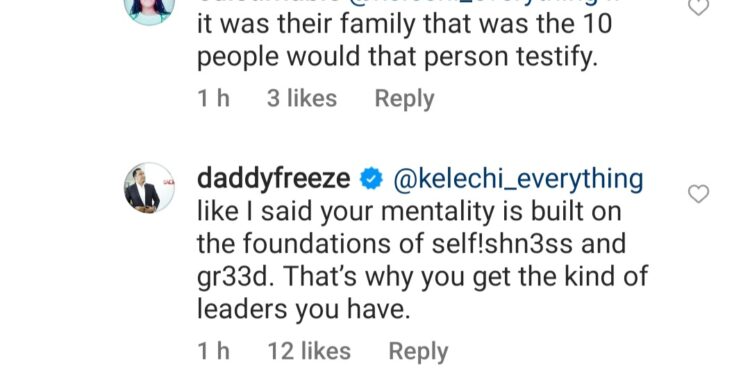This screenshot has height=375, width=750.
Task: Tap the line 'like I said your mentality is built on'
Action: 409,211
